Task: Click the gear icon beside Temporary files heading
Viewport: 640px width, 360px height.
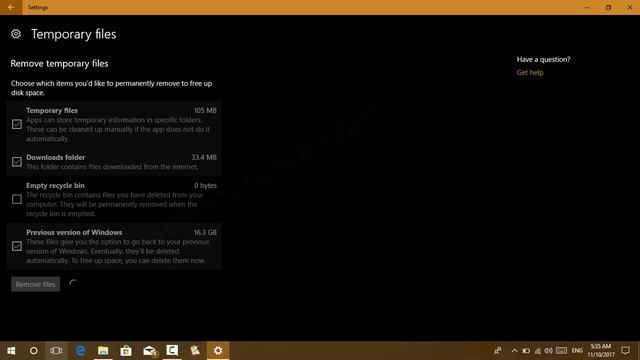Action: [16, 34]
